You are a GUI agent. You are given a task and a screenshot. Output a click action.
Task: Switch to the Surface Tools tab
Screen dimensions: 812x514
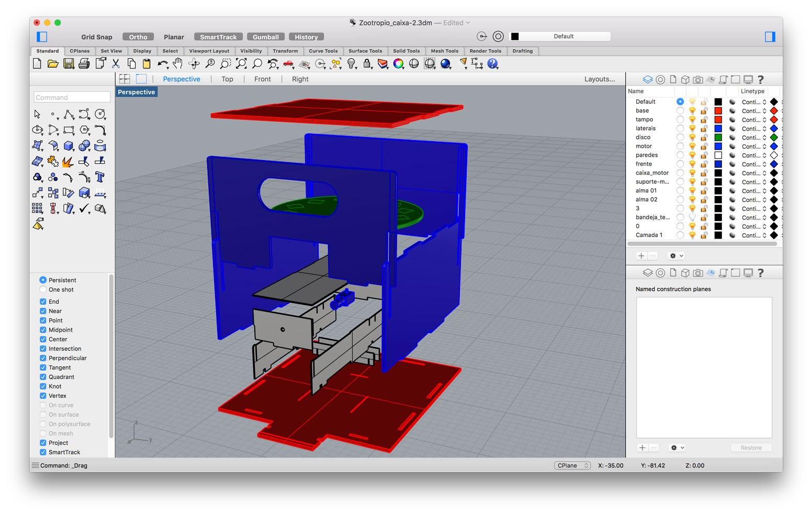click(x=365, y=51)
